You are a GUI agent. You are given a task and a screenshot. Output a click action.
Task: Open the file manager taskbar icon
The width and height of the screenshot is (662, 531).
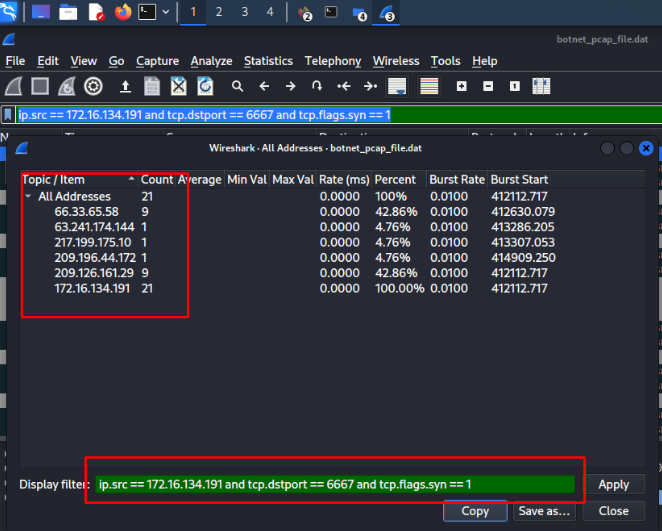coord(68,12)
